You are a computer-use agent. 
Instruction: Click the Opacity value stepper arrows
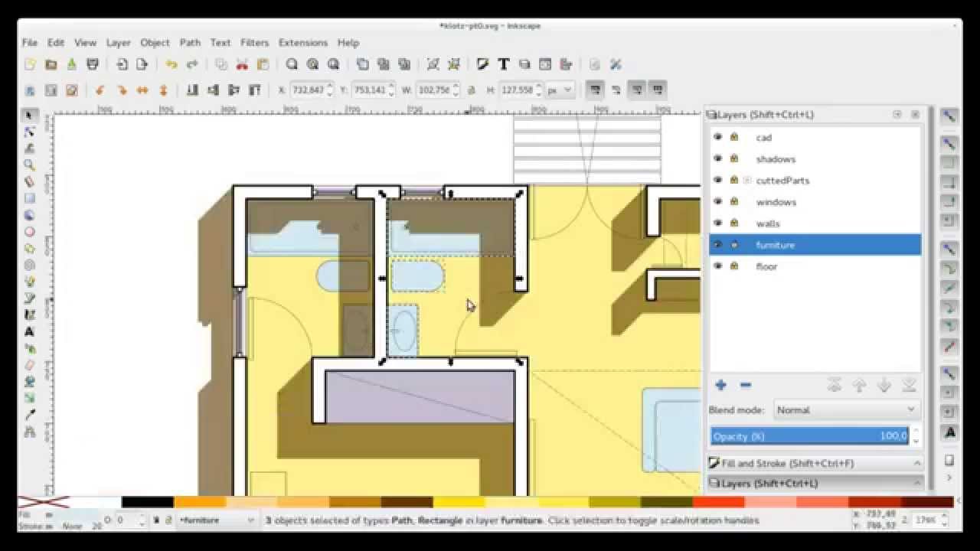coord(915,436)
